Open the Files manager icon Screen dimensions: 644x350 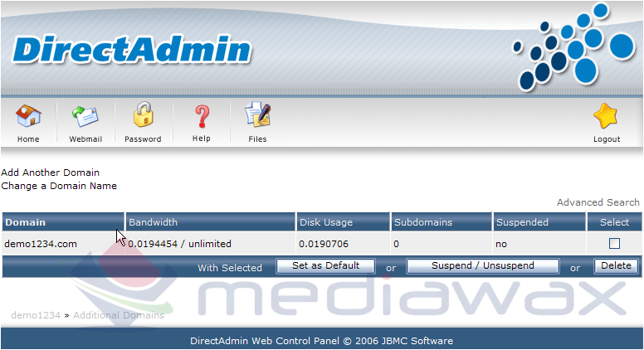tap(257, 114)
